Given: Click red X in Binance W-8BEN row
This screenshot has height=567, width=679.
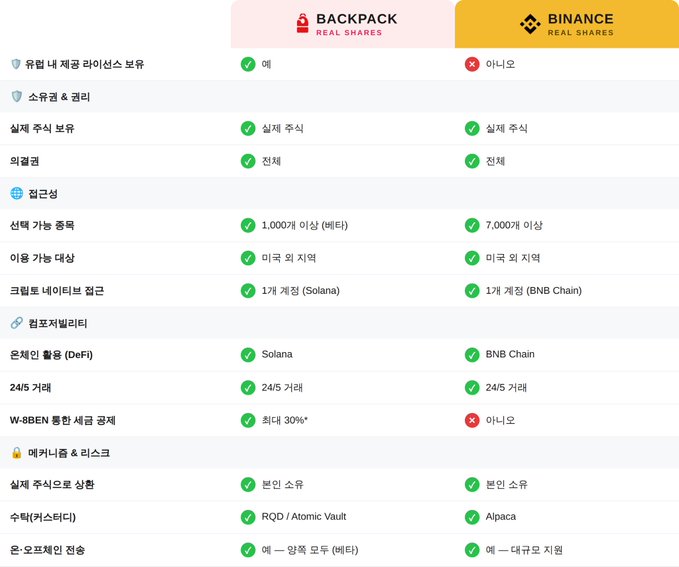Looking at the screenshot, I should click(x=472, y=420).
